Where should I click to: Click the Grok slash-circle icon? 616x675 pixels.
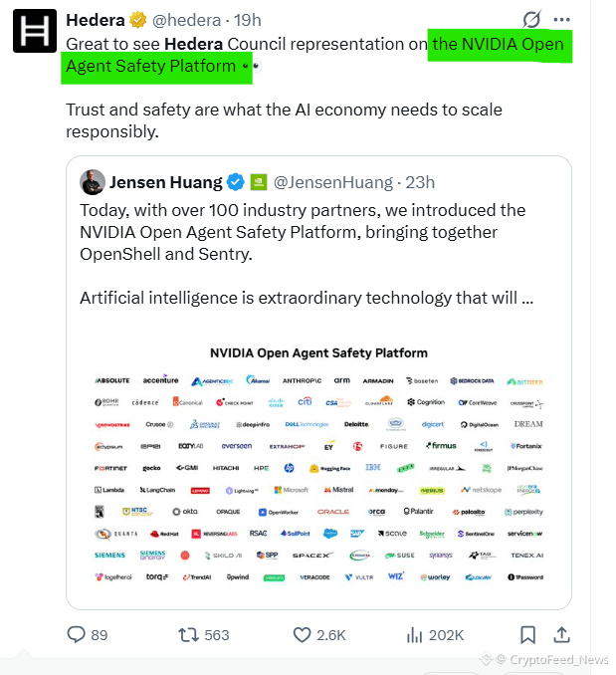pos(531,19)
